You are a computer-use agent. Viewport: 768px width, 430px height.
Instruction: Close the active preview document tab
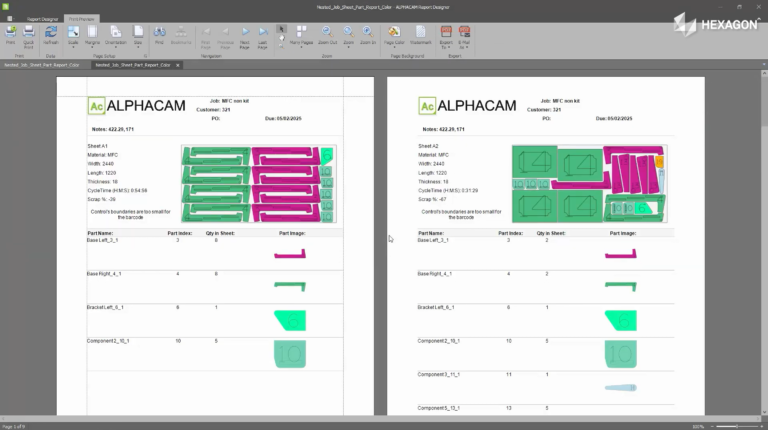point(178,65)
